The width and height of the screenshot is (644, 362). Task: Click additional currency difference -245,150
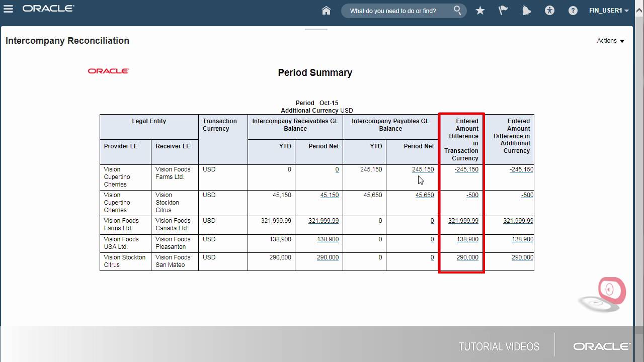(521, 169)
